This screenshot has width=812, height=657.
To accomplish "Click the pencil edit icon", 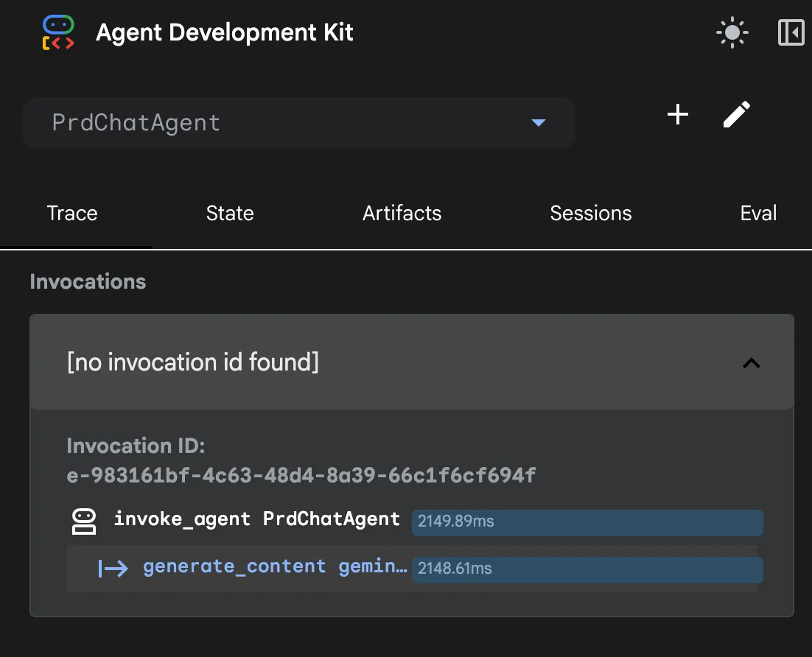I will tap(736, 114).
